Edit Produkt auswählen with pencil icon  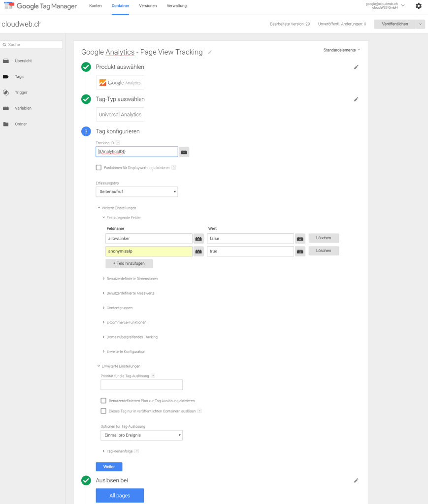click(x=356, y=67)
